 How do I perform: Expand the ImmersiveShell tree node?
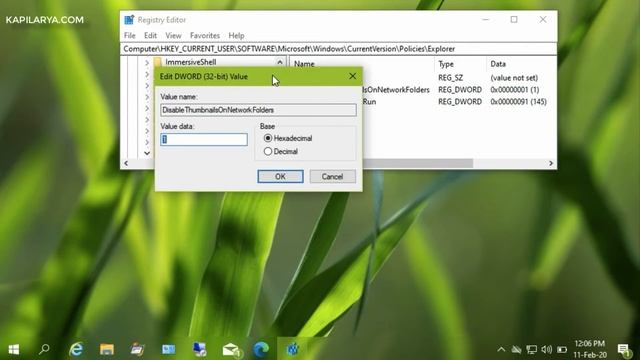click(147, 62)
